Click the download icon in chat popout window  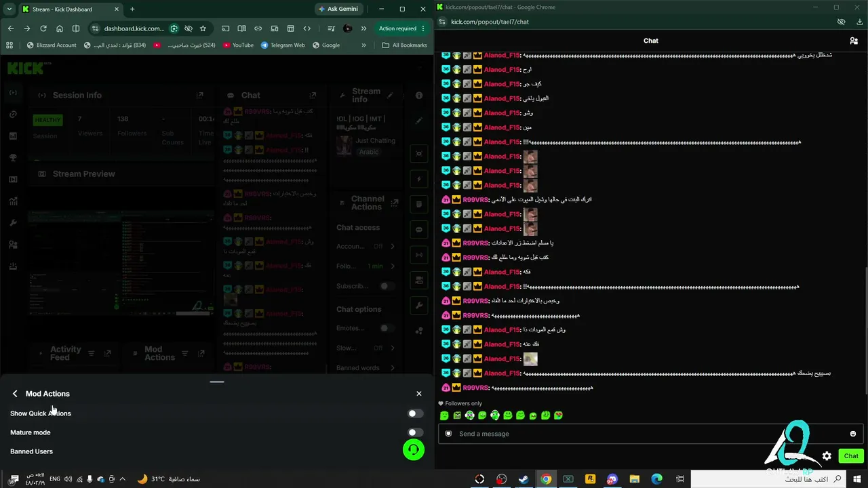(x=860, y=22)
